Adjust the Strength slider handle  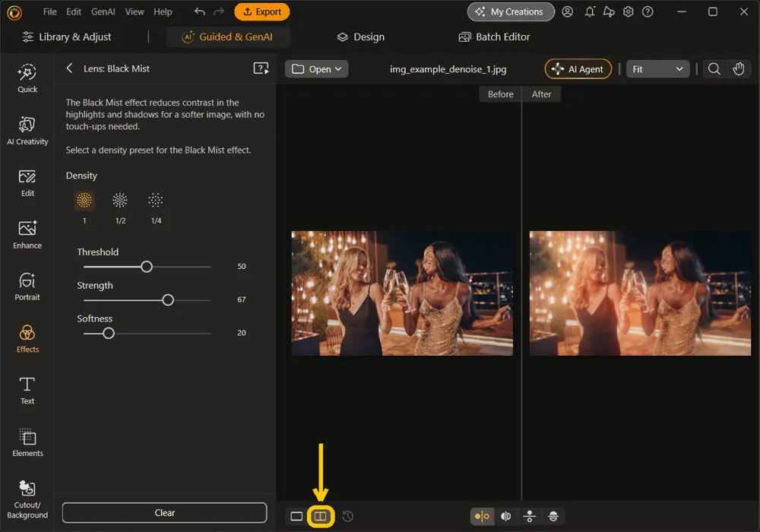point(168,300)
